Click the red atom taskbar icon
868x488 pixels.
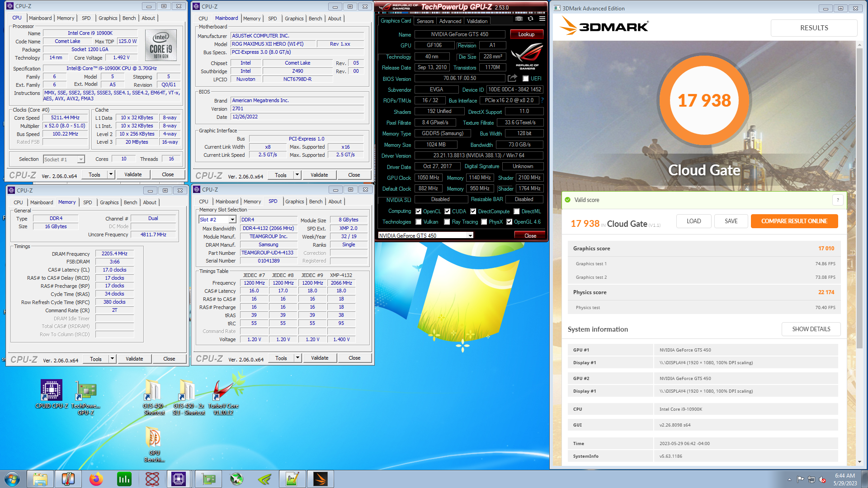(x=152, y=479)
